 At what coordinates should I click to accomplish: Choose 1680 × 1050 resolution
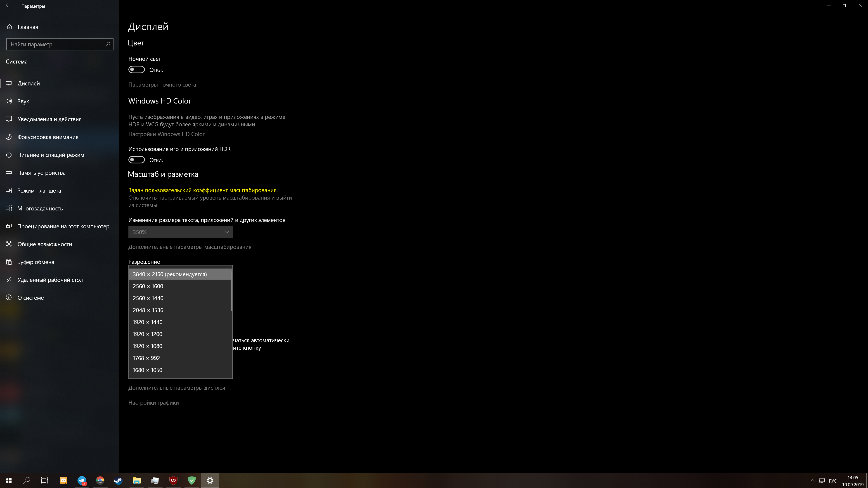(180, 370)
